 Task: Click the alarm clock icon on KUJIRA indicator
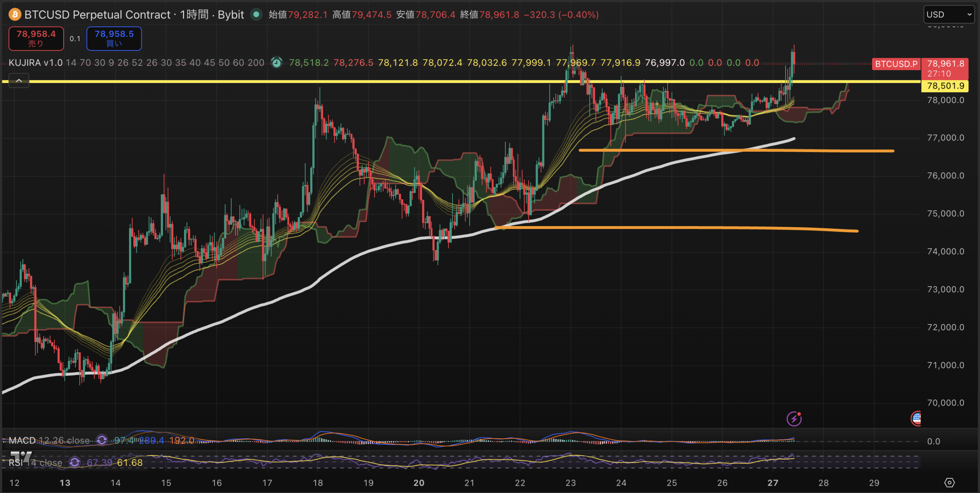[x=276, y=62]
